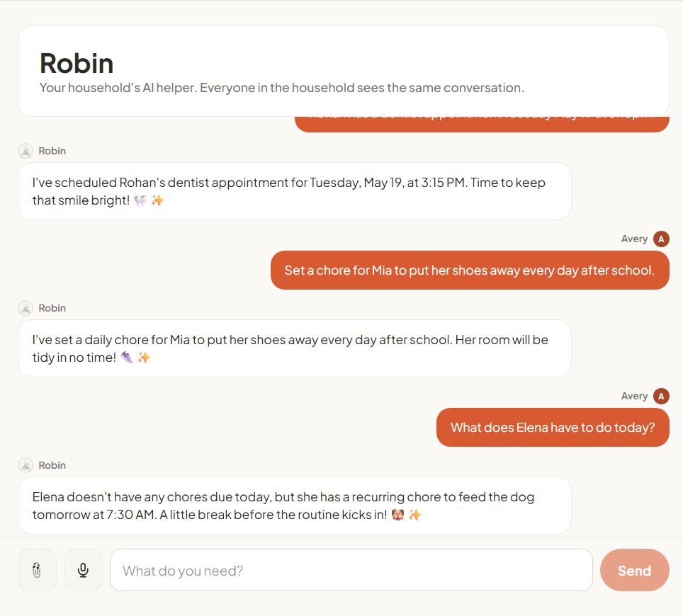Click 'Avery' name above shoes chore request
The image size is (683, 616).
click(634, 239)
